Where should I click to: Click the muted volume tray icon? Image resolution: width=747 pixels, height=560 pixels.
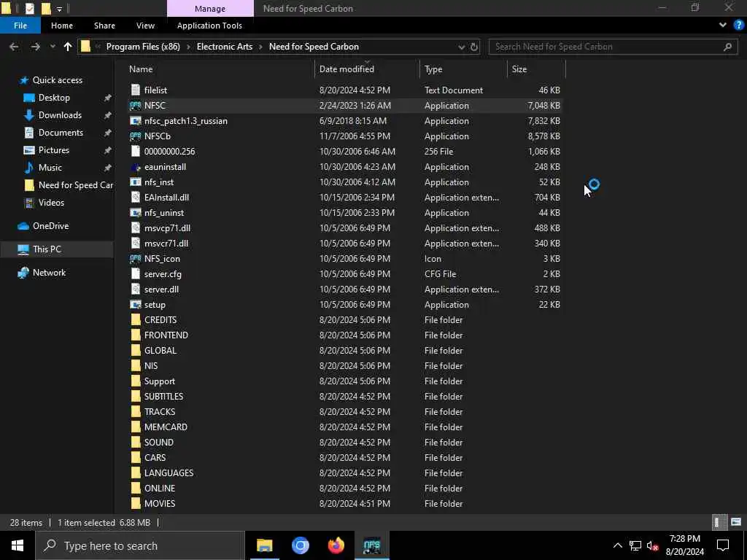click(652, 545)
